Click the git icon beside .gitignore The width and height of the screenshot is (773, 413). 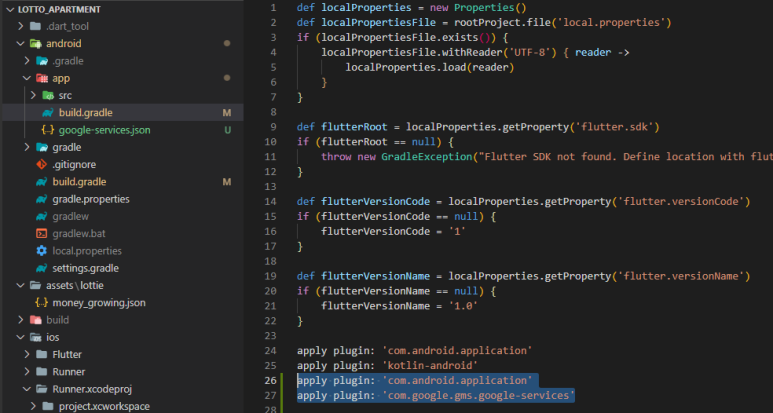coord(42,165)
